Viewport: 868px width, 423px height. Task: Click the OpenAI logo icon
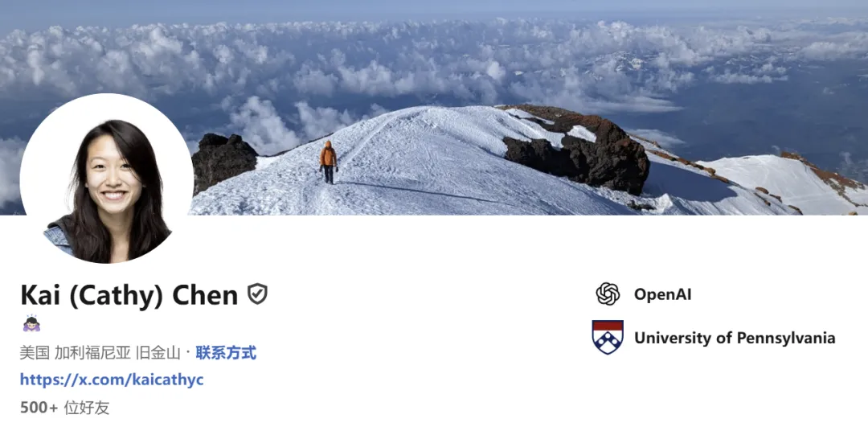point(608,294)
